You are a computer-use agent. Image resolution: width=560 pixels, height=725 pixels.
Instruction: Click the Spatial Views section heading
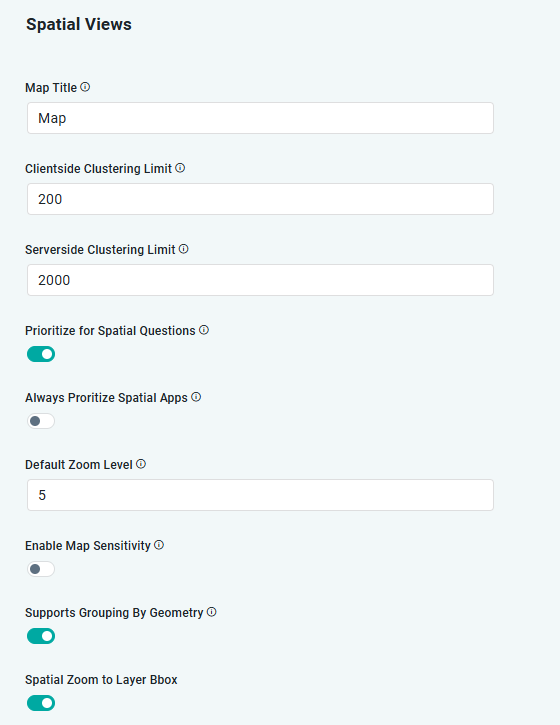(79, 25)
